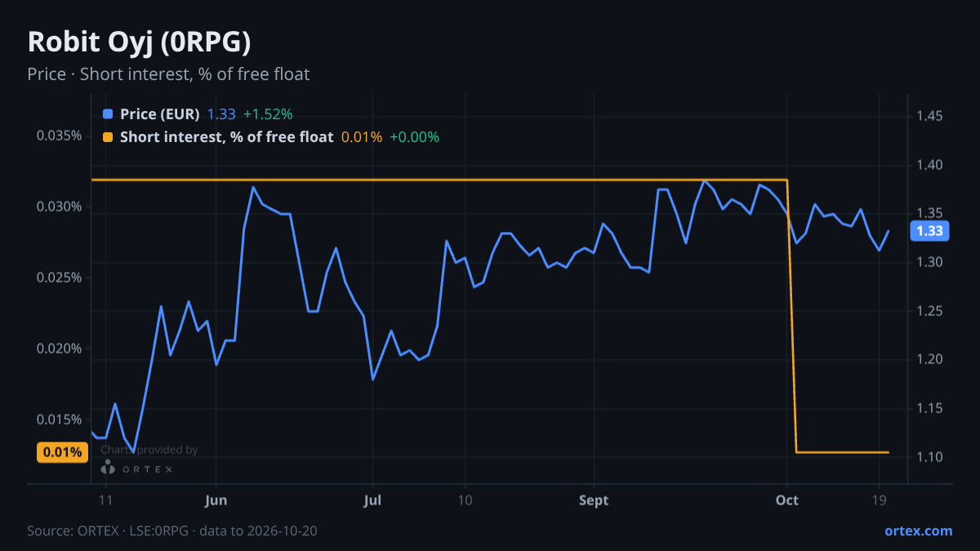This screenshot has width=980, height=551.
Task: Click the '19' date axis label
Action: click(x=880, y=500)
